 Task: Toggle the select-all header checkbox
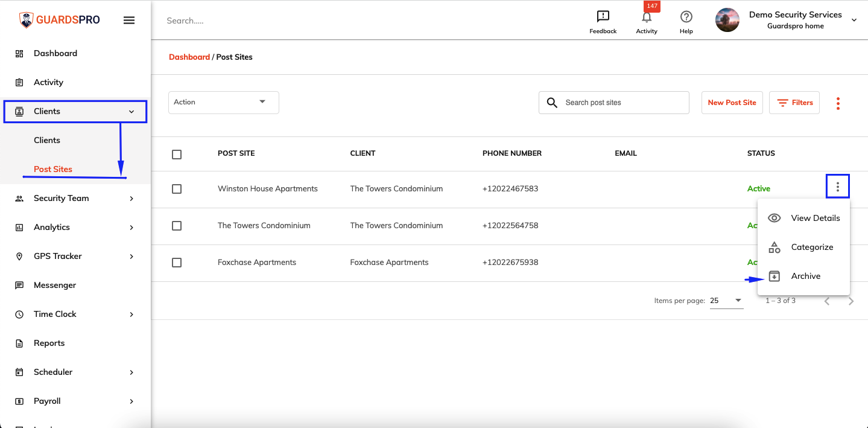(x=177, y=155)
